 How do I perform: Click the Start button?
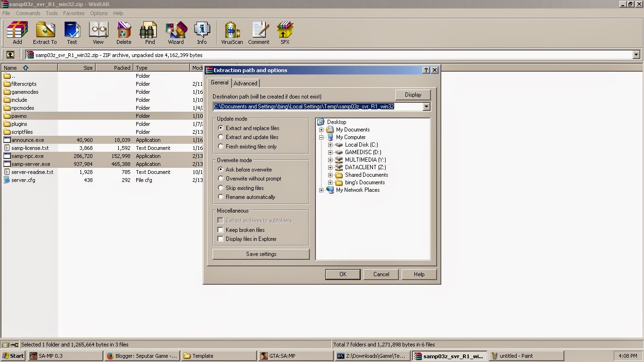[13, 356]
